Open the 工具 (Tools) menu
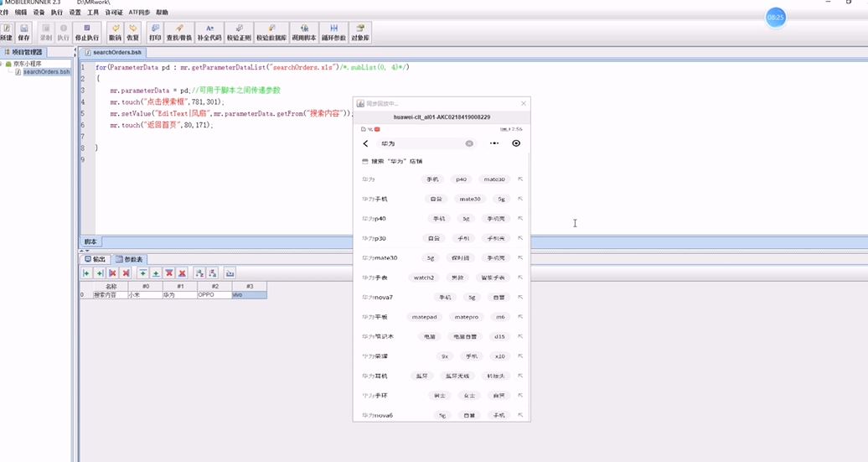 tap(93, 13)
